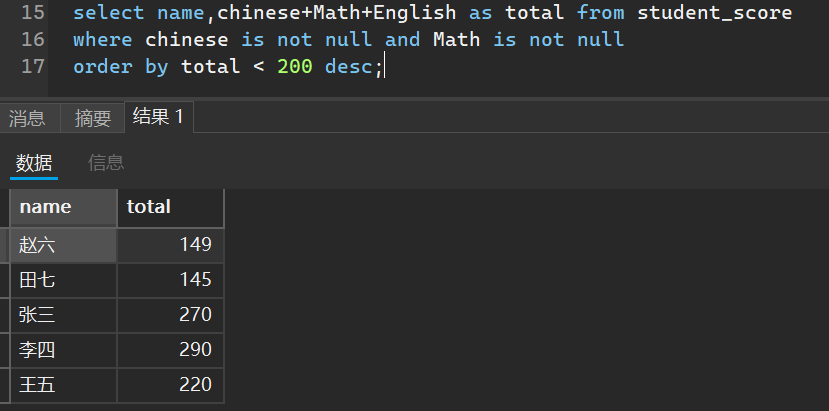Screen dimensions: 829x411
Task: Click the total value 220
Action: (170, 385)
